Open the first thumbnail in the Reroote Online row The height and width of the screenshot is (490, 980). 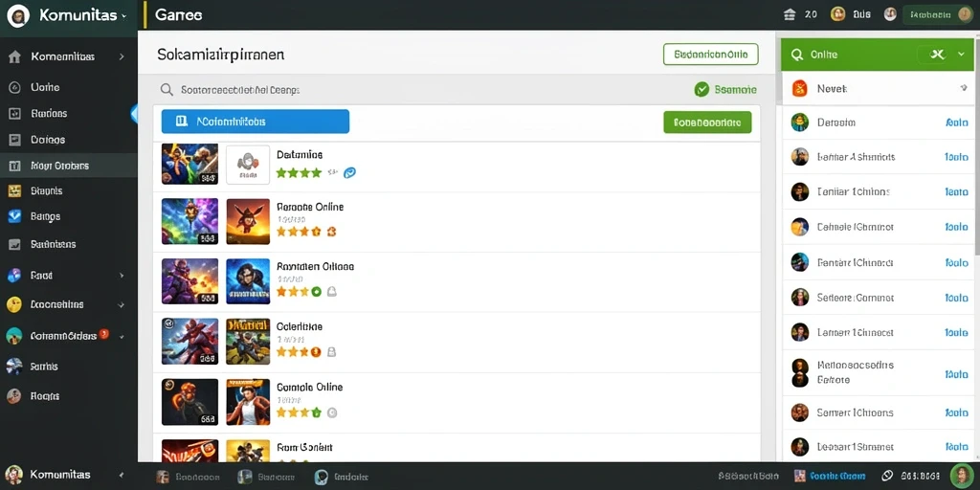point(189,221)
